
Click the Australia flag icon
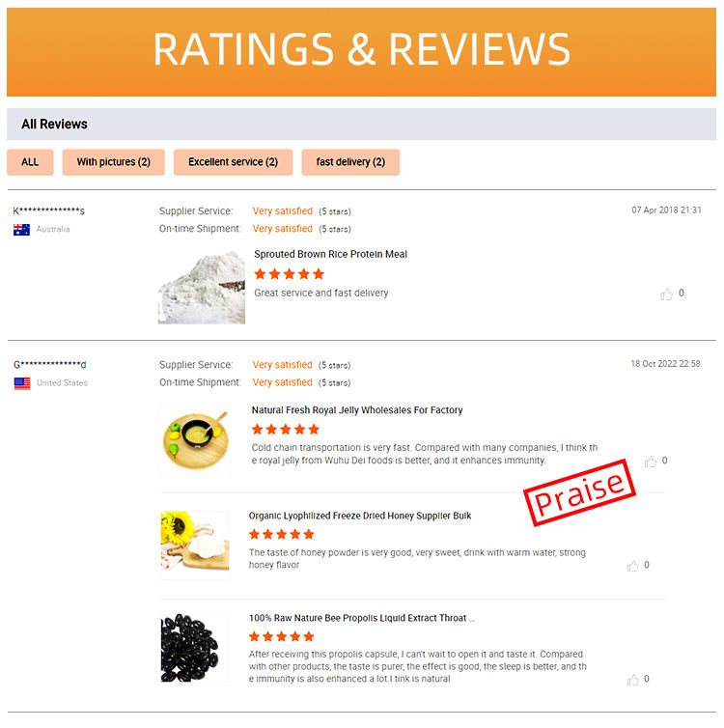click(22, 230)
